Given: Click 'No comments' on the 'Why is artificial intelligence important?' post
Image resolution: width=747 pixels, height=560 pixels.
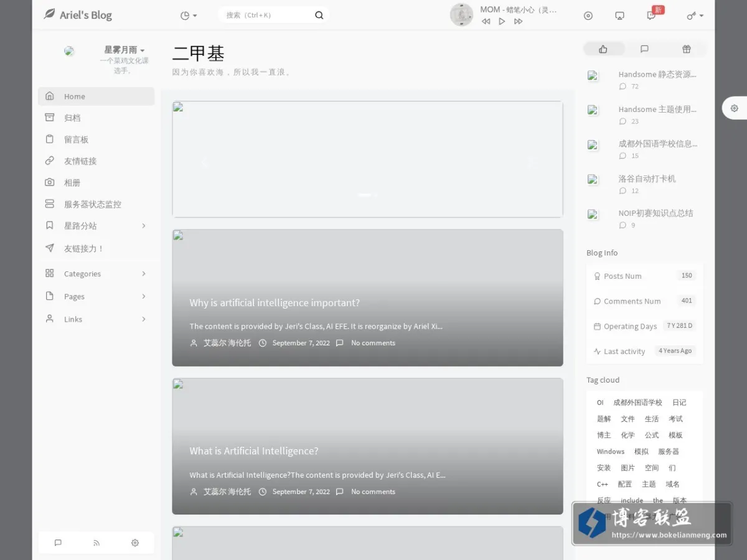Looking at the screenshot, I should (373, 343).
